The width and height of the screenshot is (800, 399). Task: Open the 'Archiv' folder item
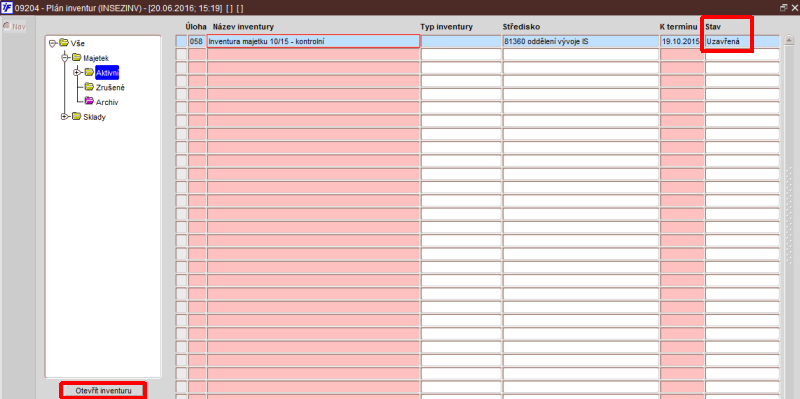coord(107,102)
